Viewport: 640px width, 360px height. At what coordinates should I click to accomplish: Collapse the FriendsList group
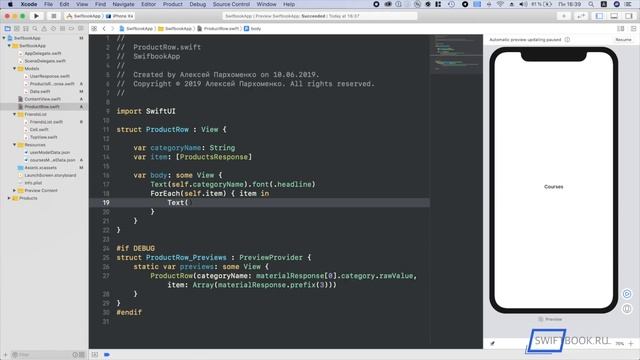pos(15,114)
